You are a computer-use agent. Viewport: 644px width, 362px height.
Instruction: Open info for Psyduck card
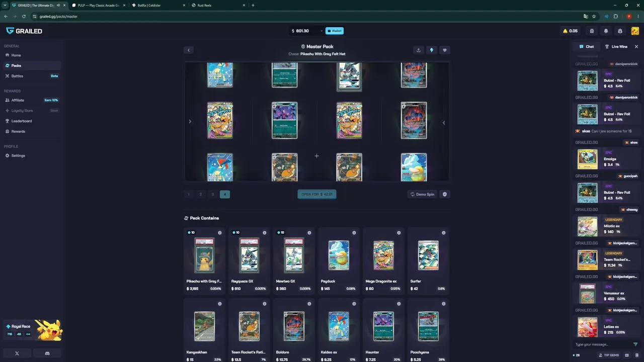[354, 233]
